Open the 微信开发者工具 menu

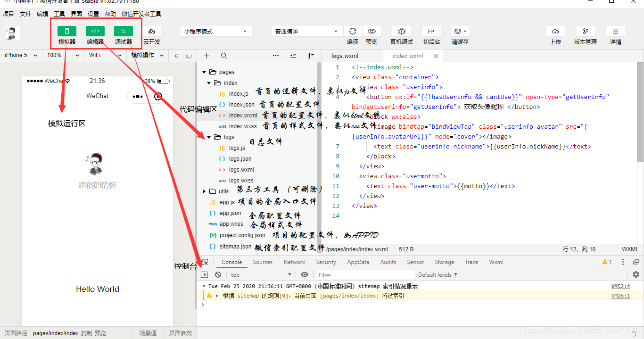point(141,14)
